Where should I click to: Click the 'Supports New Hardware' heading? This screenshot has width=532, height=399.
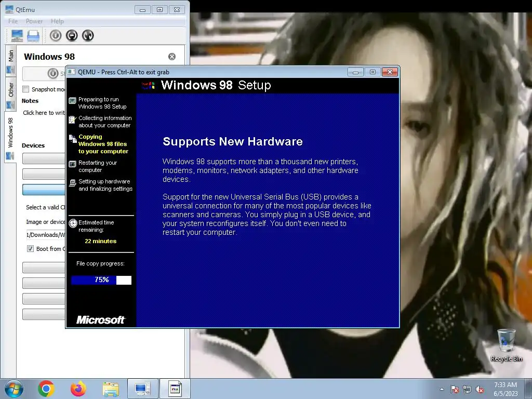point(232,141)
